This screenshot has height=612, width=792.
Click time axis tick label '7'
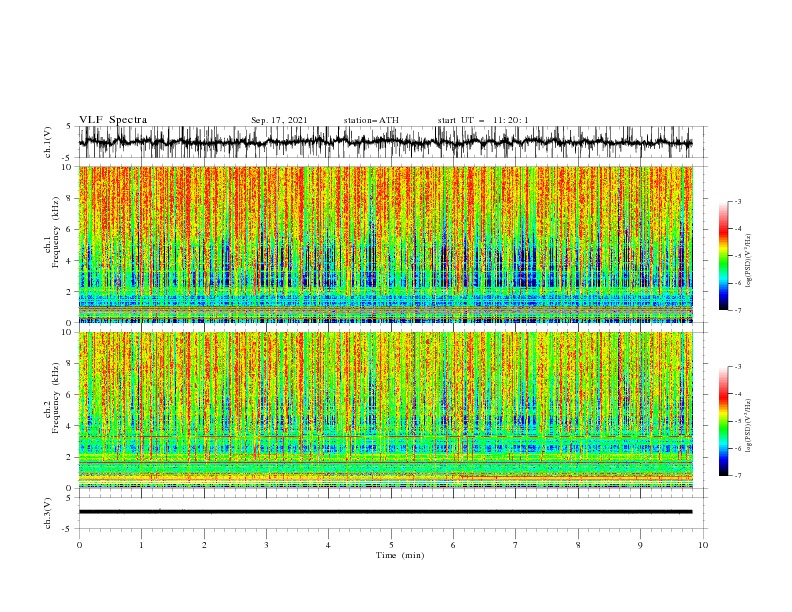point(516,545)
